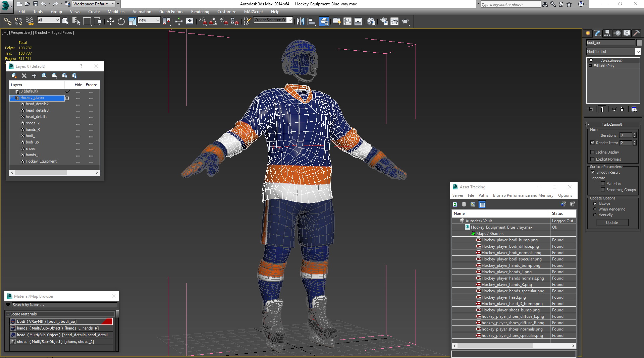Toggle the 2.5D Snaps button
Viewport: 644px width, 358px height.
[203, 21]
